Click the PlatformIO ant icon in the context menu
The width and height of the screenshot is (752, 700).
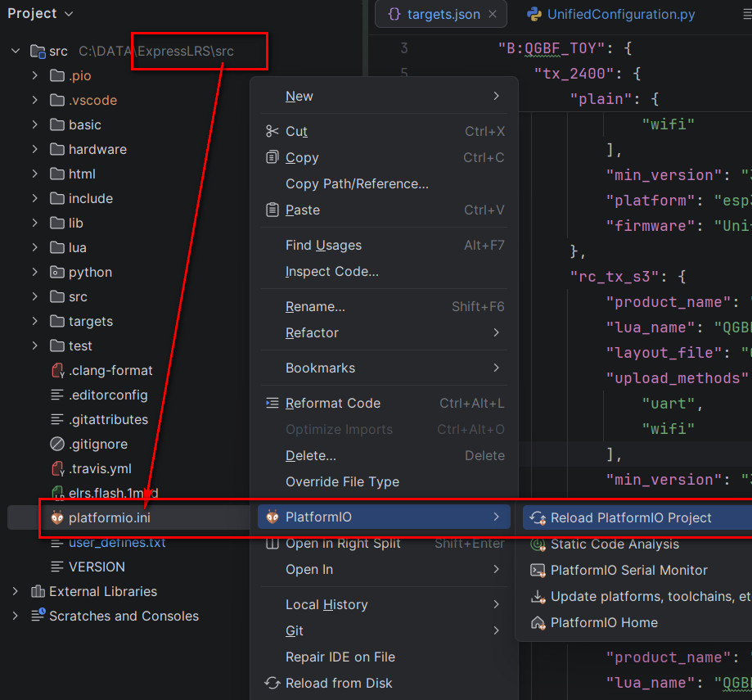272,517
